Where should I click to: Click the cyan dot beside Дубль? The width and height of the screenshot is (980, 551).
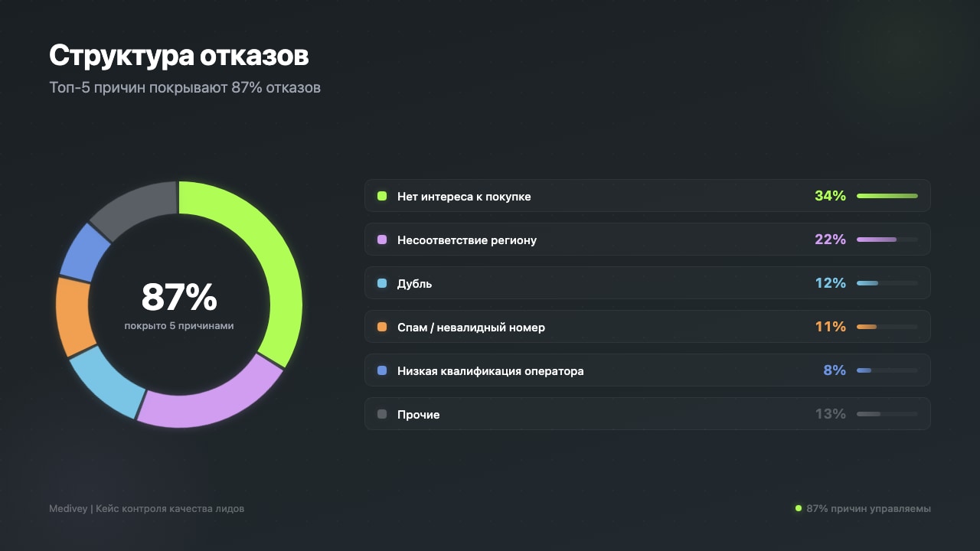pyautogui.click(x=381, y=283)
